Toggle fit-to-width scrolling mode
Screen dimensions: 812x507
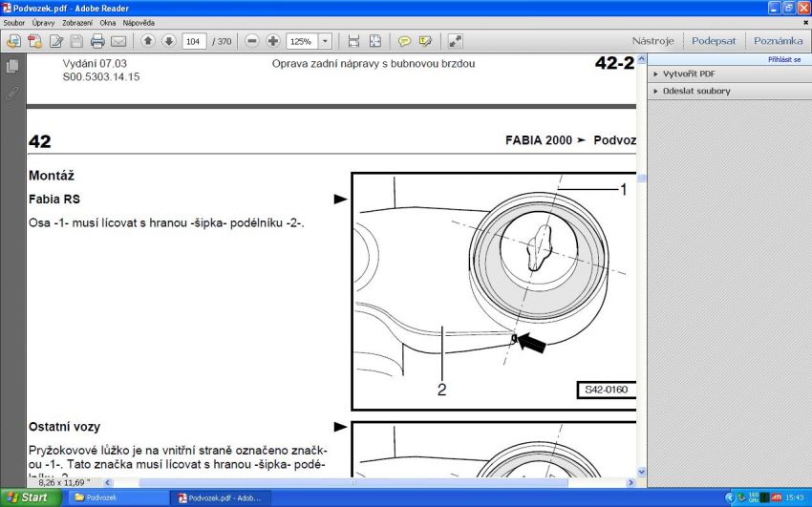click(353, 41)
